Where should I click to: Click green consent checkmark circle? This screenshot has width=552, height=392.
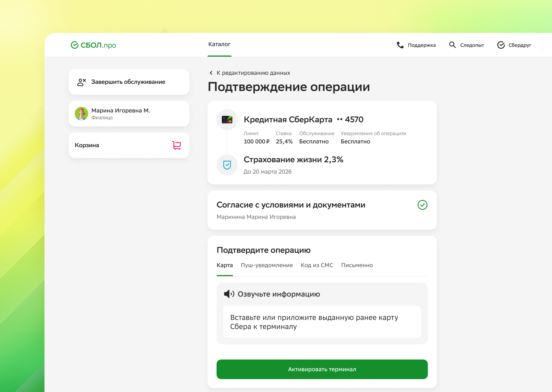click(x=422, y=205)
